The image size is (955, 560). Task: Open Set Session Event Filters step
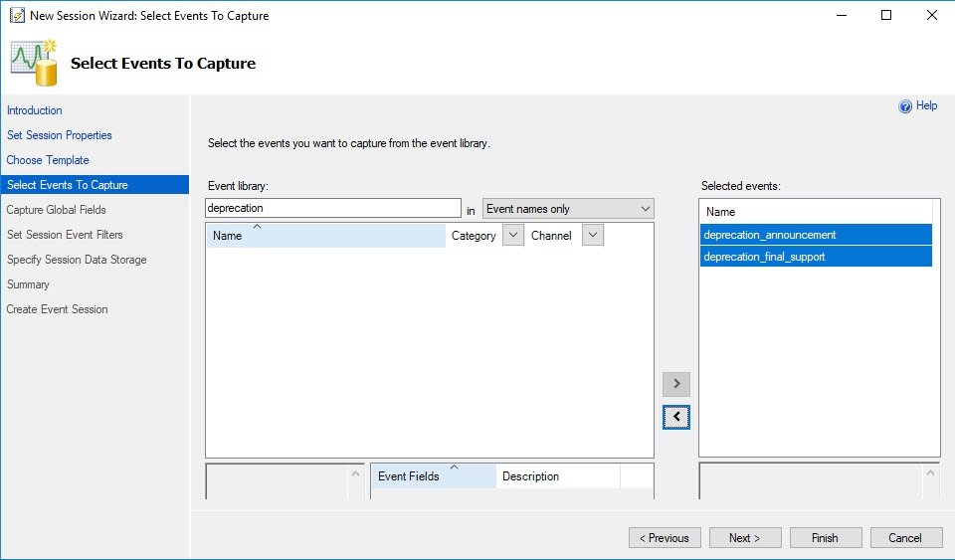pos(66,235)
